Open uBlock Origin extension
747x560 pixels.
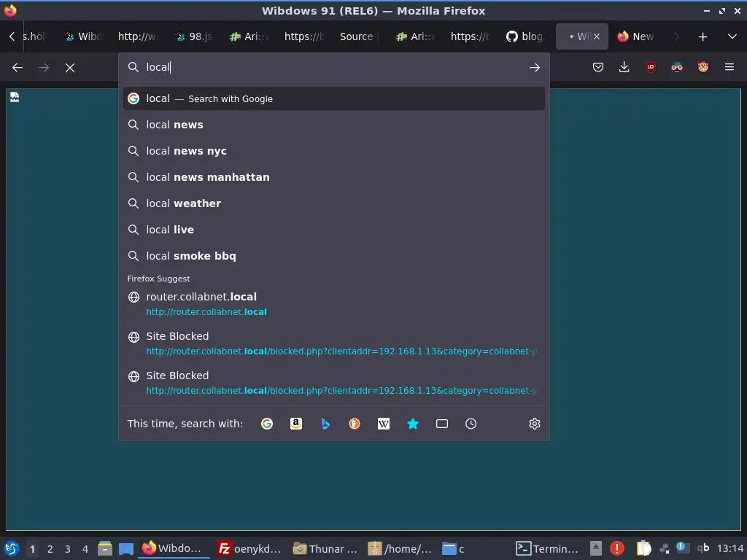point(650,67)
